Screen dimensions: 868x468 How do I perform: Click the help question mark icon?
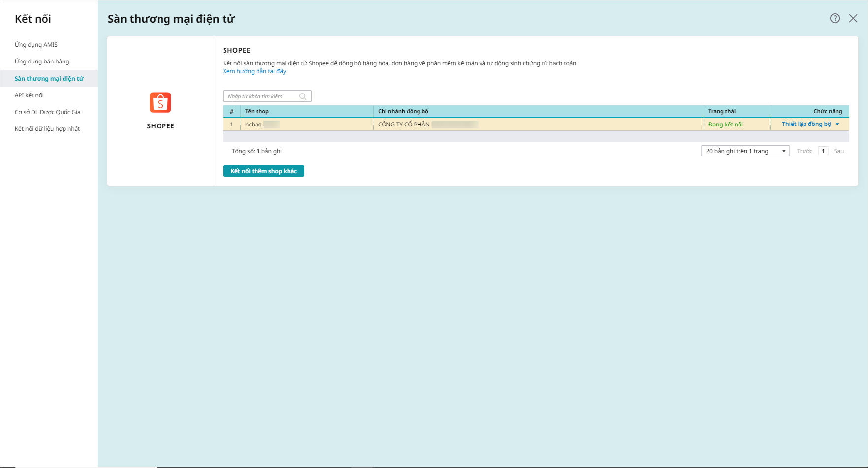click(x=835, y=18)
